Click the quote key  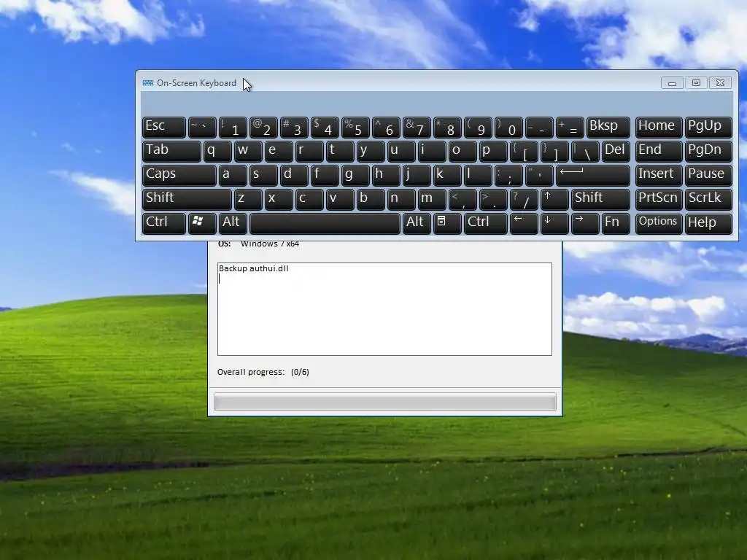pos(539,175)
